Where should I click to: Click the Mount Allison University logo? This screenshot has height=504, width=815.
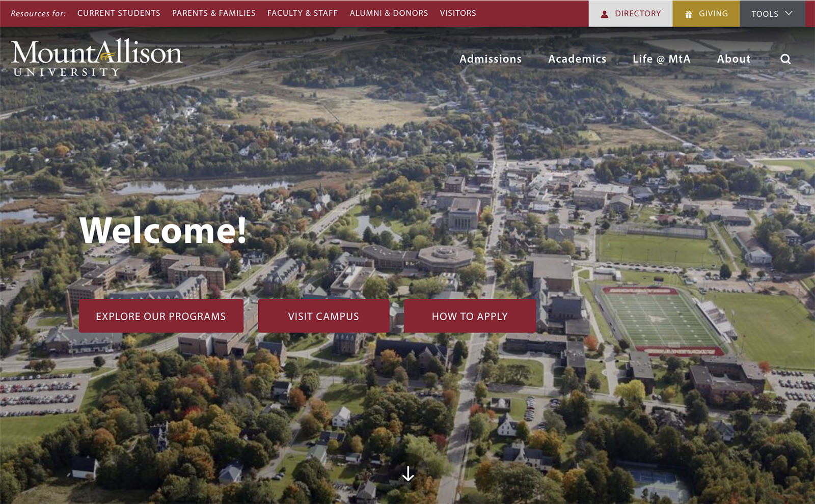coord(97,58)
